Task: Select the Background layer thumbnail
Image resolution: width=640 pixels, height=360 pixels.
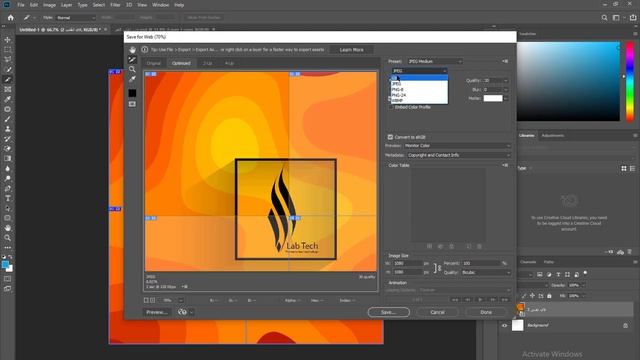Action: click(518, 325)
